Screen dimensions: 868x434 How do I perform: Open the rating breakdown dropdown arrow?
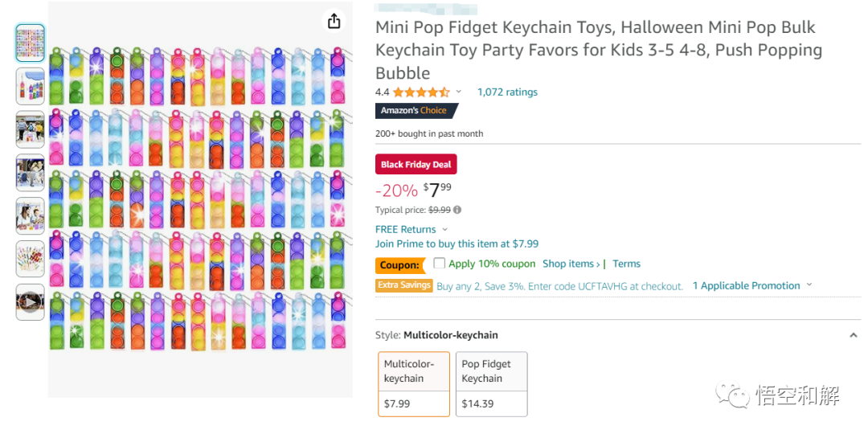(459, 92)
